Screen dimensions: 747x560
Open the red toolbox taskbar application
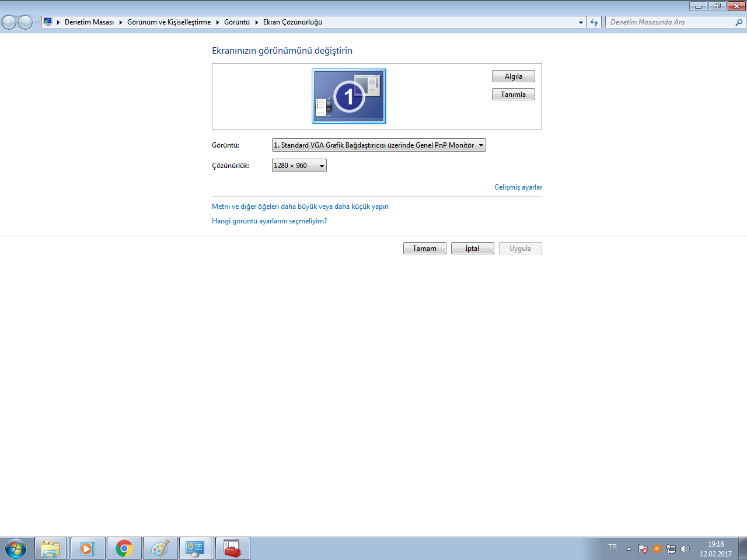pos(232,549)
